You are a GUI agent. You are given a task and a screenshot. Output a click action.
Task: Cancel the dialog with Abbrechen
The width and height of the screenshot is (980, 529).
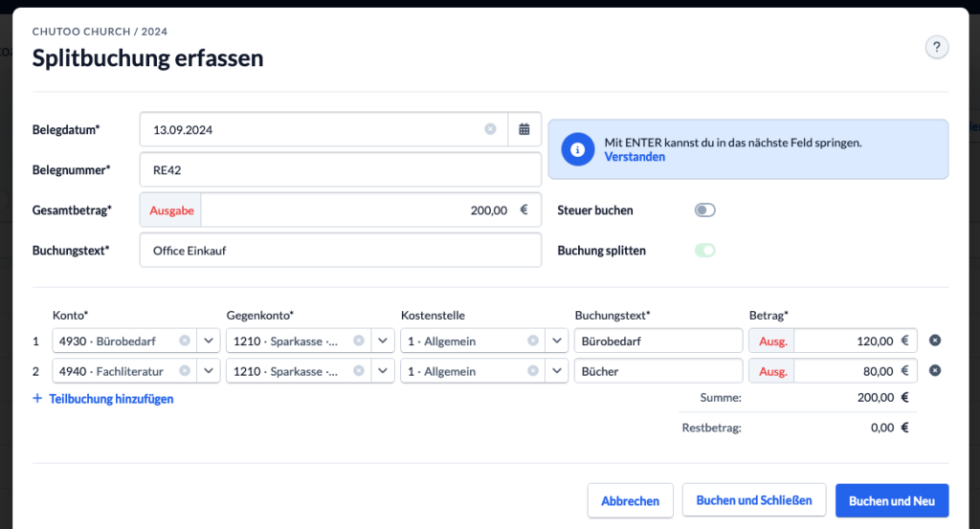[630, 501]
